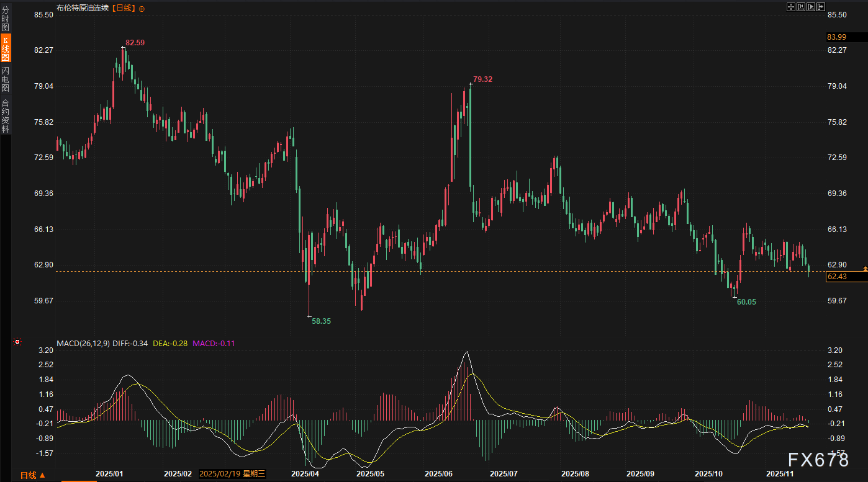Select the K线图 tab

coord(5,48)
